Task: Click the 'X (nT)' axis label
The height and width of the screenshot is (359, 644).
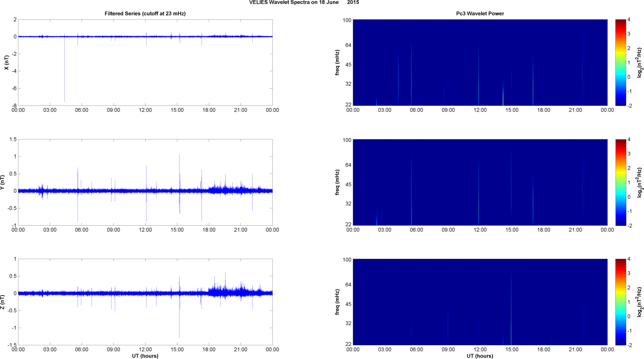Action: (x=6, y=62)
